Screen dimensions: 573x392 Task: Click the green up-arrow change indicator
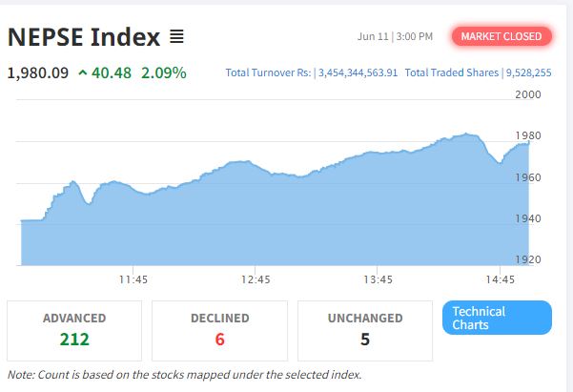click(x=83, y=72)
